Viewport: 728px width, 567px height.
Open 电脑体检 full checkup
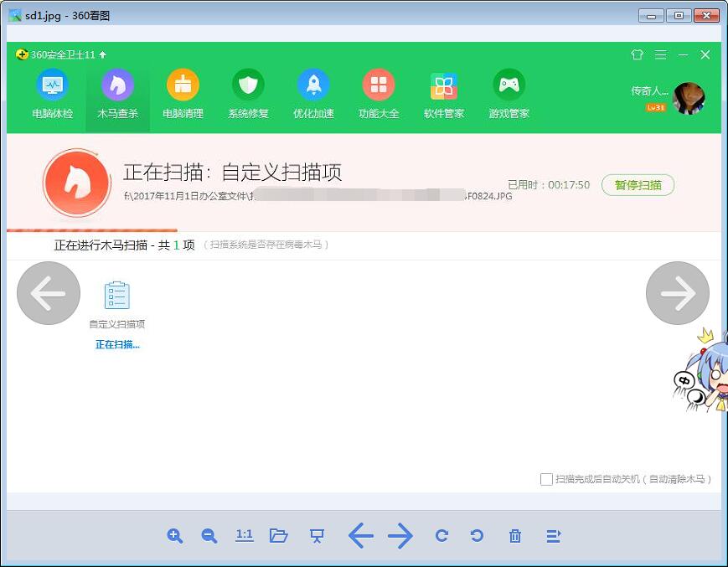(52, 94)
